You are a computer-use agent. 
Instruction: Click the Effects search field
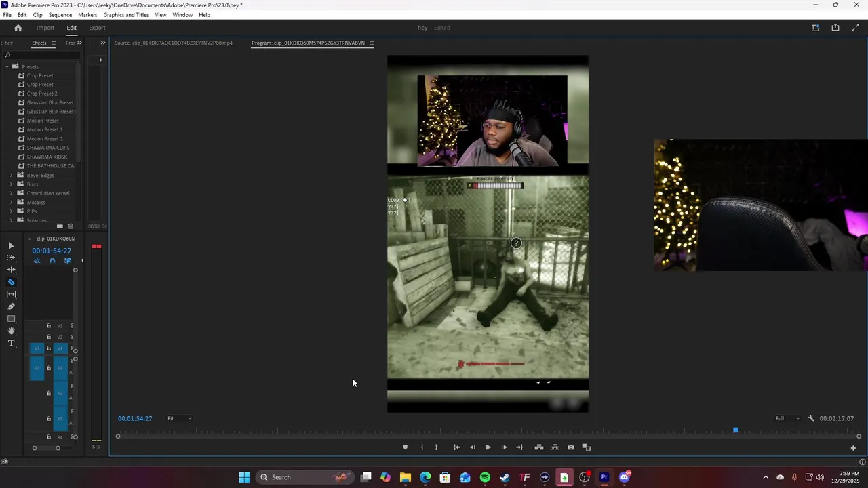41,55
